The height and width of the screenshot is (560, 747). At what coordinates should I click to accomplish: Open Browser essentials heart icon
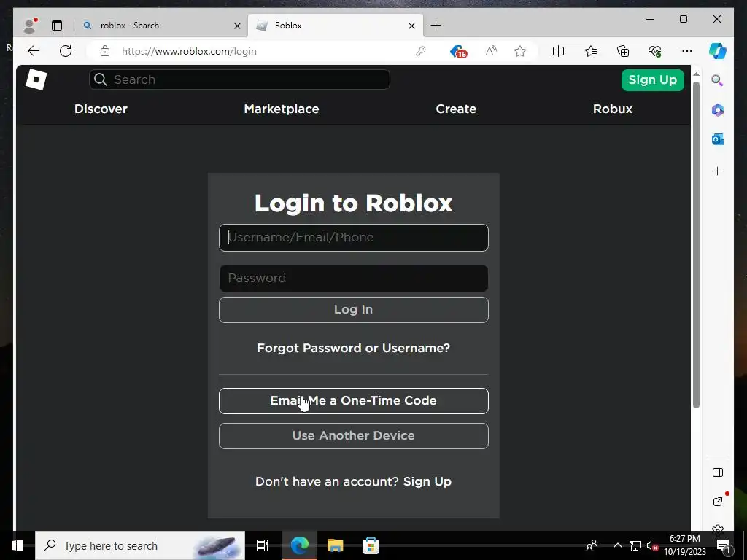655,51
